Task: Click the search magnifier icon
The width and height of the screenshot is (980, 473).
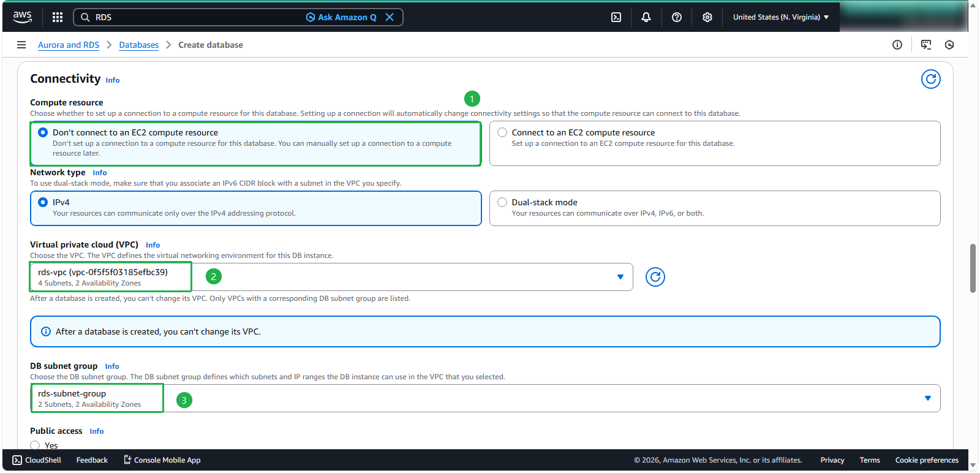Action: coord(85,17)
